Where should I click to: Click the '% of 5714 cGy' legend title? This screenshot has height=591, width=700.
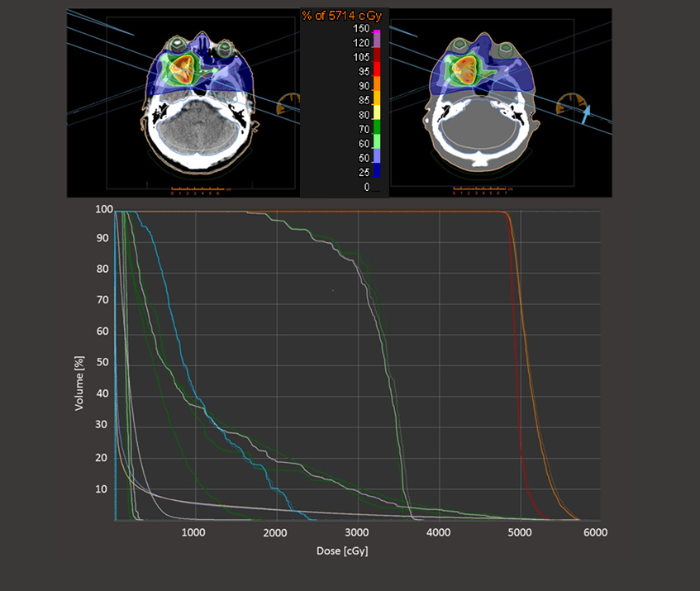(345, 15)
